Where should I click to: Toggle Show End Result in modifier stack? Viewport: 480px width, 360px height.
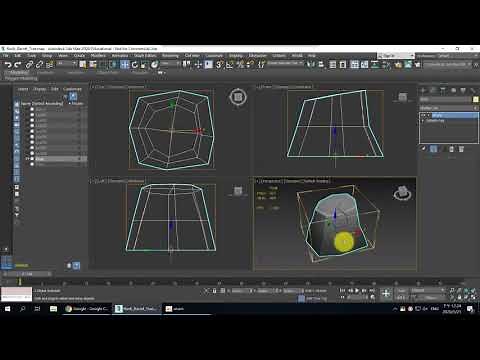click(x=433, y=149)
